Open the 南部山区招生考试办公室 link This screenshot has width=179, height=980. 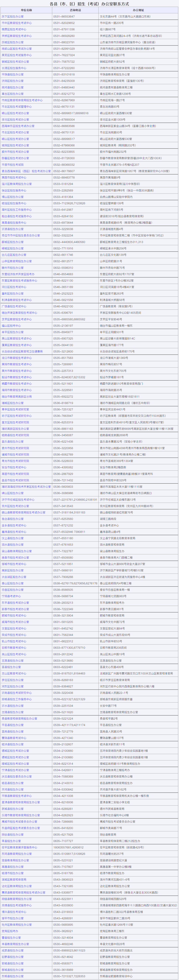17,49
